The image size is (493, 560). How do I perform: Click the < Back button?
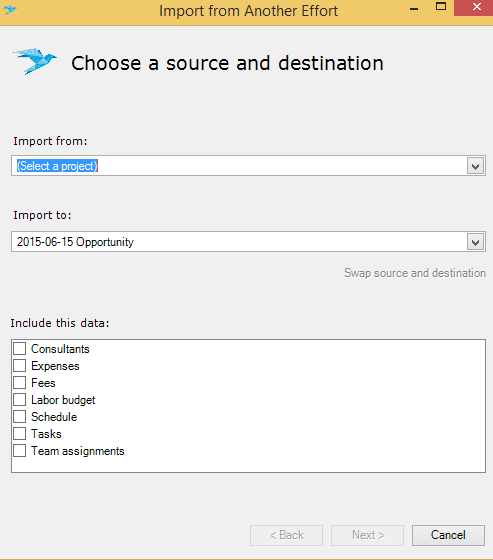coord(287,535)
